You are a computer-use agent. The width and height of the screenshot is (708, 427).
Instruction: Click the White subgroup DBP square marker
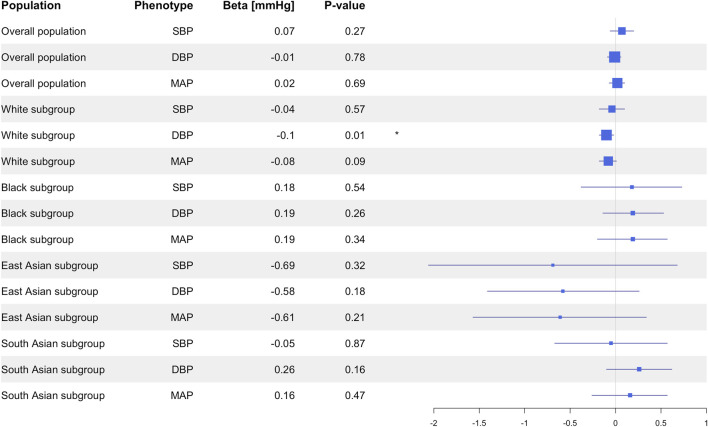(606, 135)
